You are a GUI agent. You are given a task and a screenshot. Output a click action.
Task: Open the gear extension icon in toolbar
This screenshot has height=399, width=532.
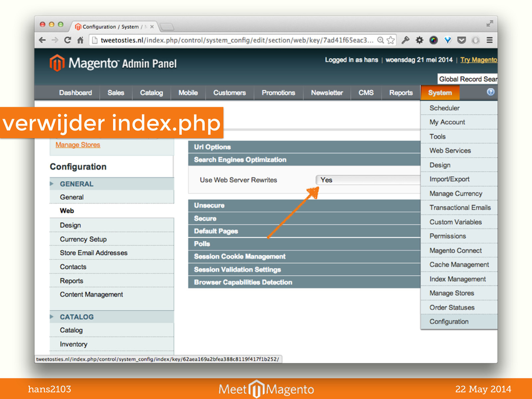pos(420,40)
